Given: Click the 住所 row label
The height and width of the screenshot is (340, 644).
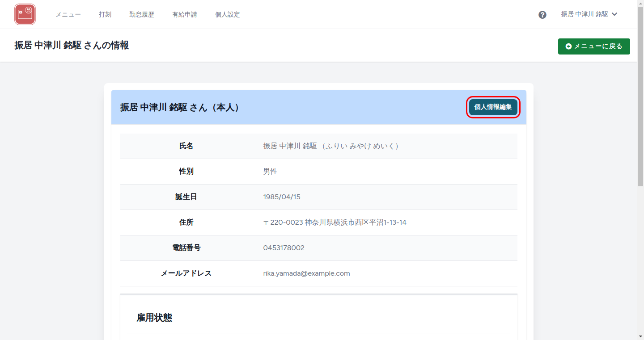Looking at the screenshot, I should click(186, 222).
